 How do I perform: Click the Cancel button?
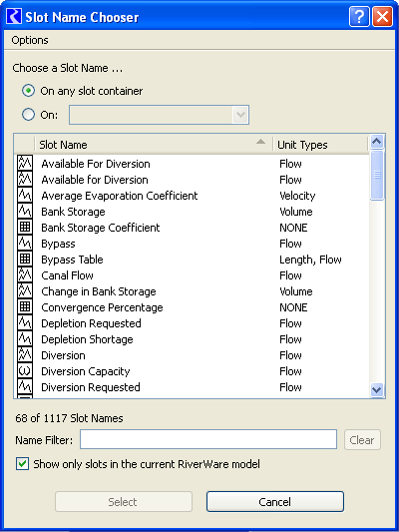275,501
